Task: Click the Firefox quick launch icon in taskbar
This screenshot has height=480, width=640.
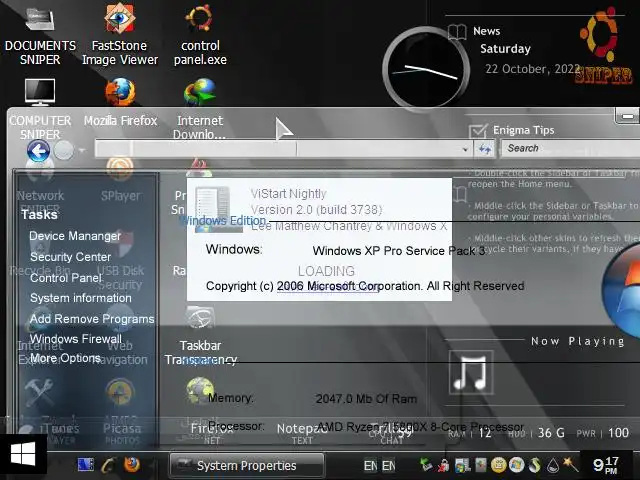Action: click(x=131, y=465)
